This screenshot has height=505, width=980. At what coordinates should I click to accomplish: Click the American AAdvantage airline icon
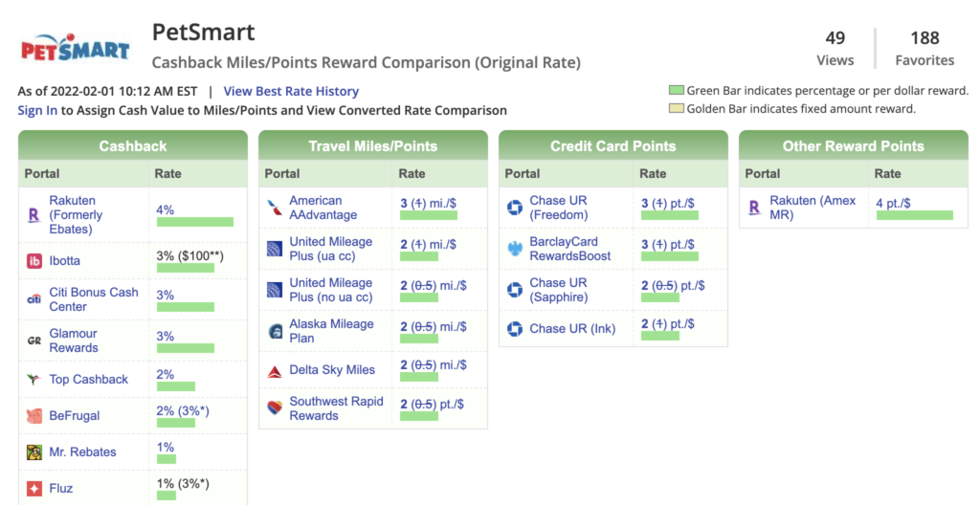[275, 209]
